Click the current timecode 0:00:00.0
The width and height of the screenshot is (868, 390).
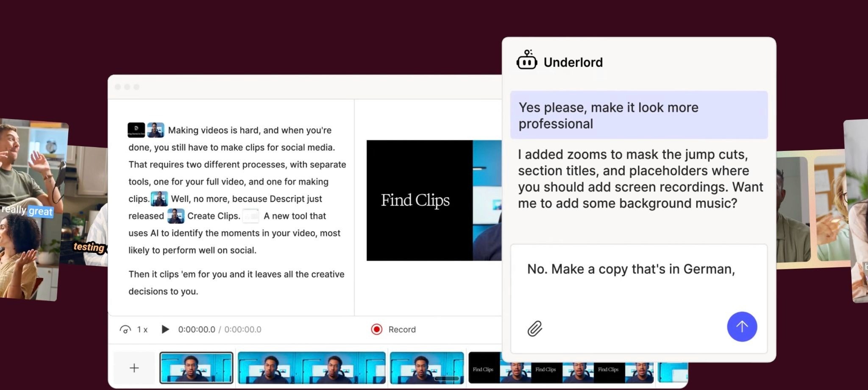tap(197, 329)
